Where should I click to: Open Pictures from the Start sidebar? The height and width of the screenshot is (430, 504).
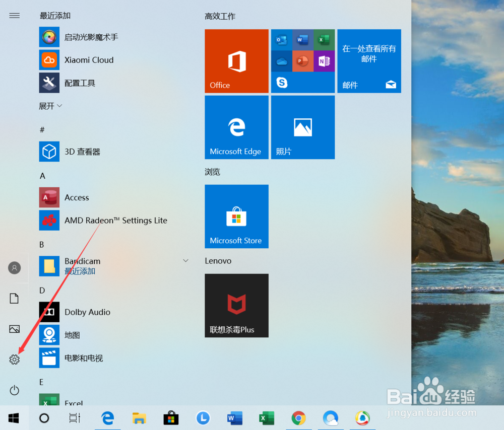14,329
